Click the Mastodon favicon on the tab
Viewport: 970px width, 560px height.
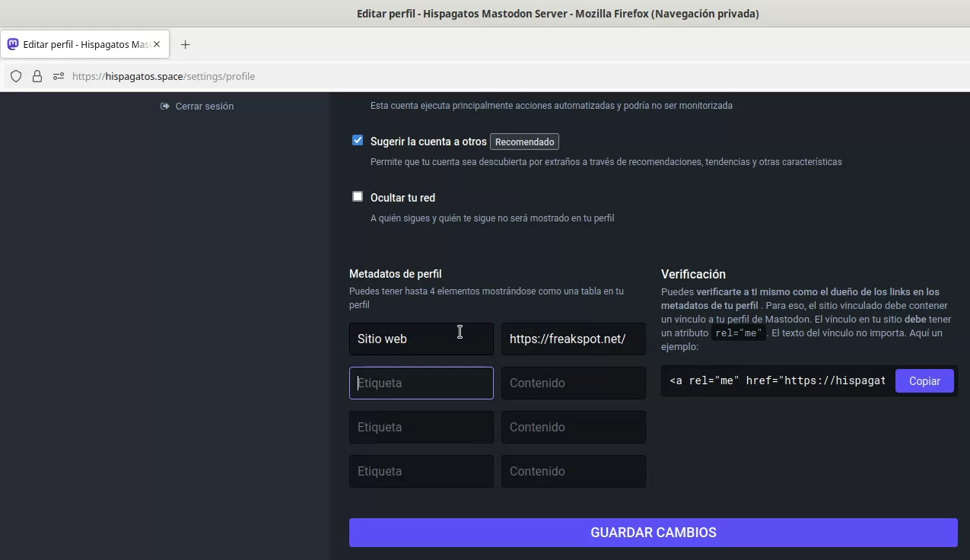13,44
